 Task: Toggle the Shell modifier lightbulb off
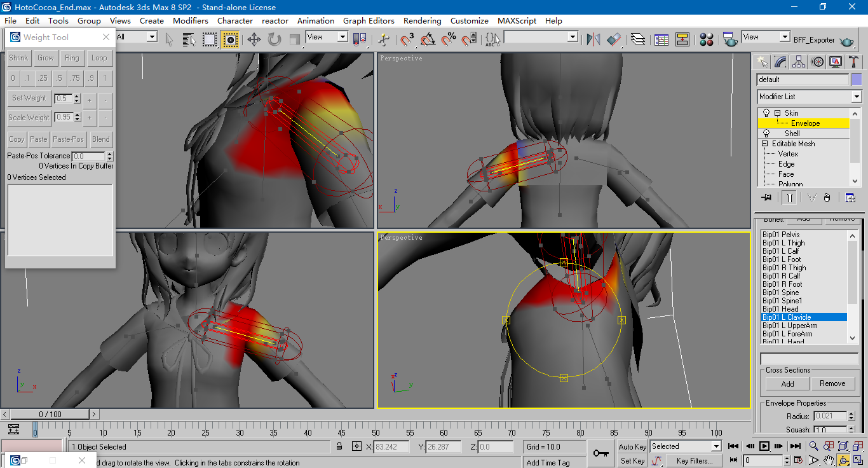coord(766,134)
